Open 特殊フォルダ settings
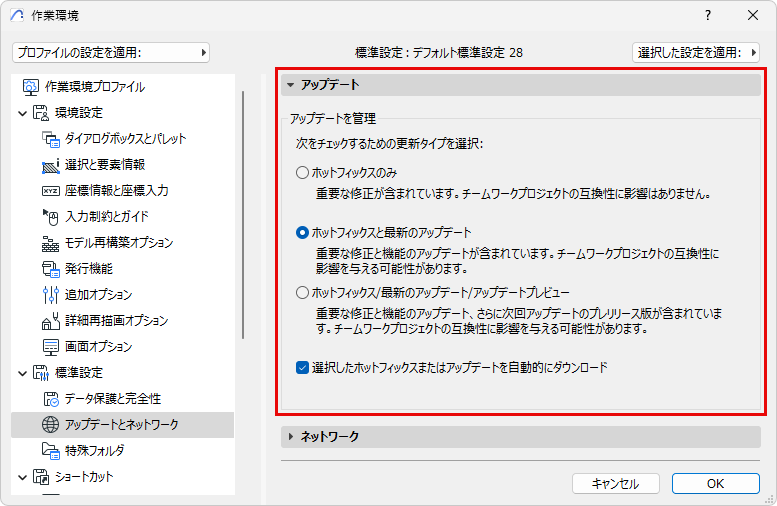The height and width of the screenshot is (506, 777). click(95, 450)
